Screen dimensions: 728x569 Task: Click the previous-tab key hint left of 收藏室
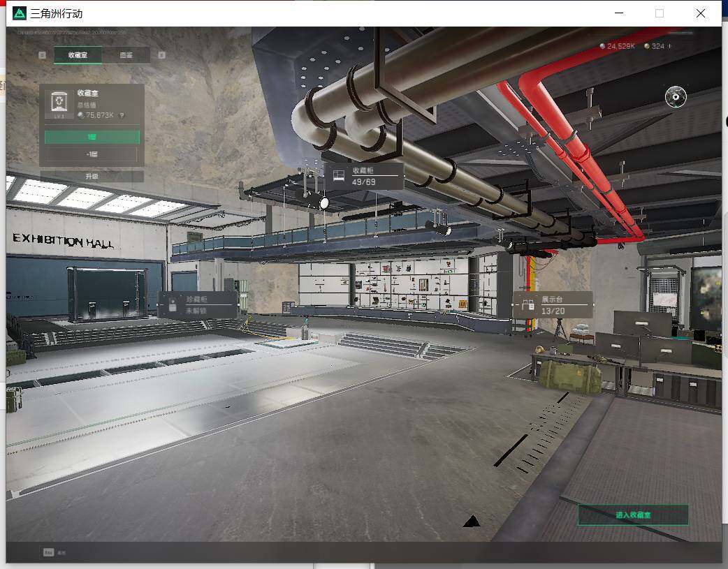pyautogui.click(x=42, y=55)
